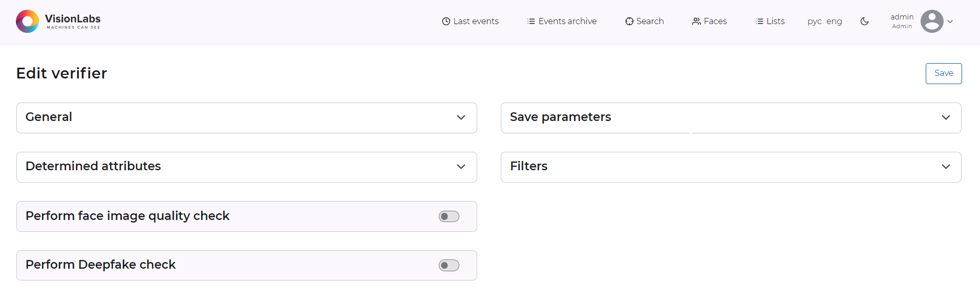
Task: Click the clock icon beside Last events
Action: 446,22
